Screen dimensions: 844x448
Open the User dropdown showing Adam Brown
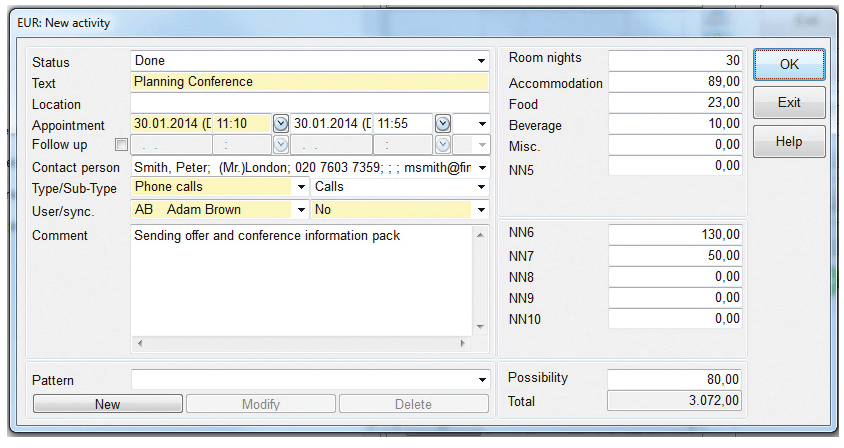[301, 210]
